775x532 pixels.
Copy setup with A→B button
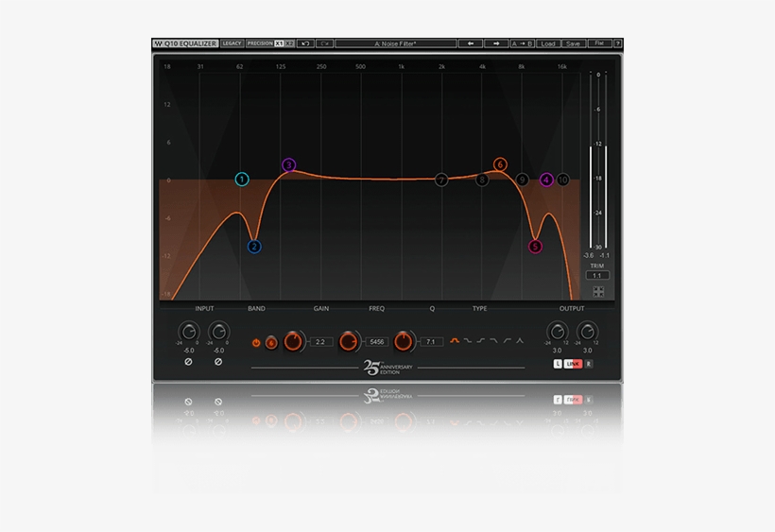click(522, 43)
